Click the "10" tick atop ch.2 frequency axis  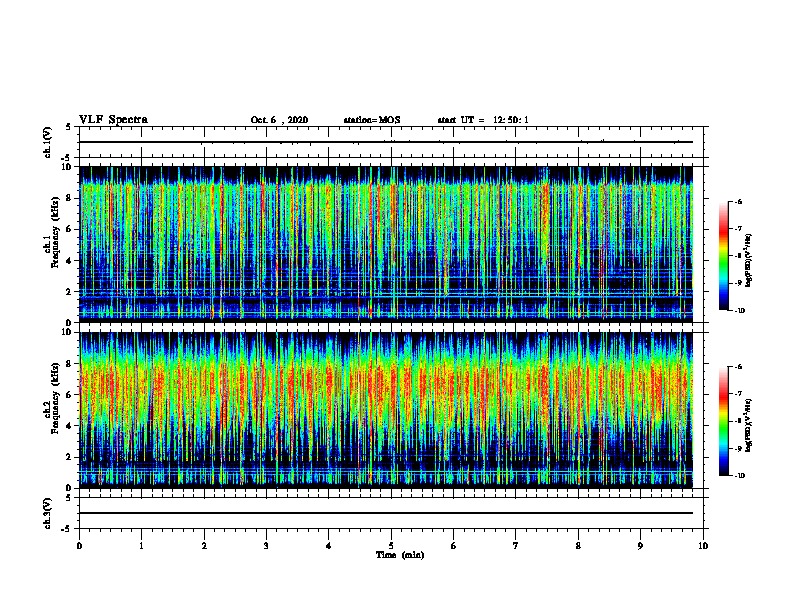pyautogui.click(x=67, y=332)
